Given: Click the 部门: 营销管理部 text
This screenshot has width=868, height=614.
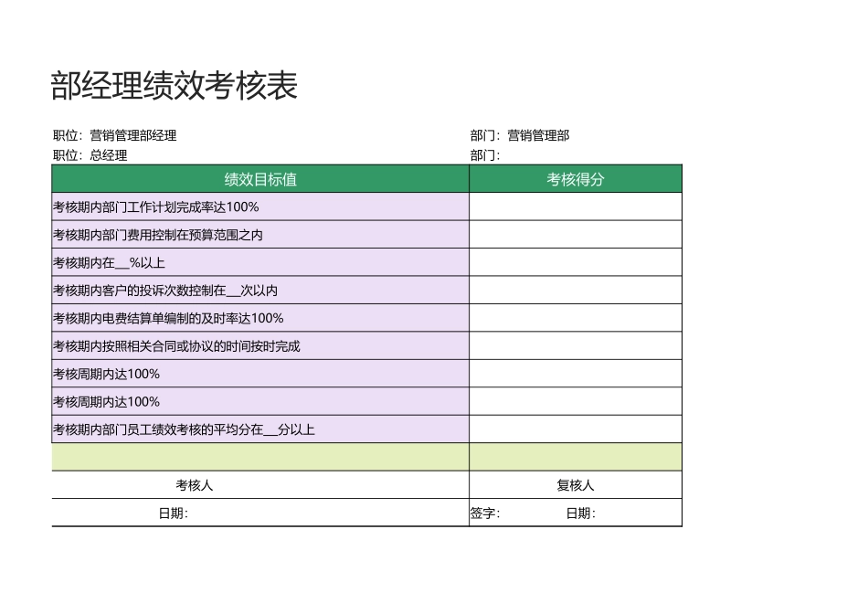Looking at the screenshot, I should tap(521, 134).
